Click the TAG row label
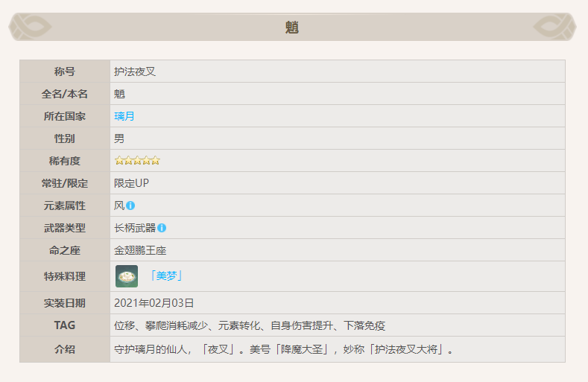Image resolution: width=588 pixels, height=382 pixels. (x=65, y=325)
